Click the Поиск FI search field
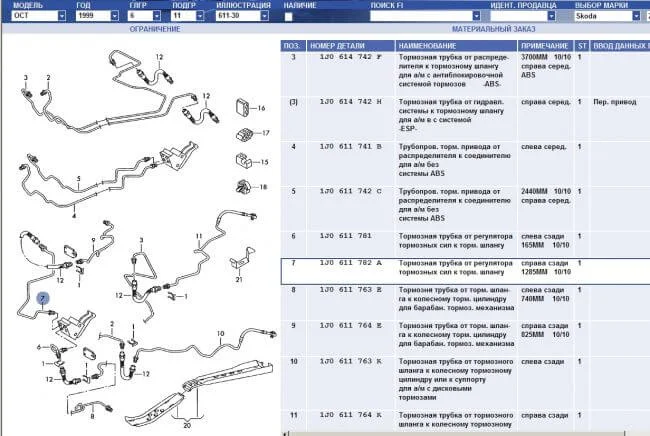650x436 pixels. (x=400, y=17)
